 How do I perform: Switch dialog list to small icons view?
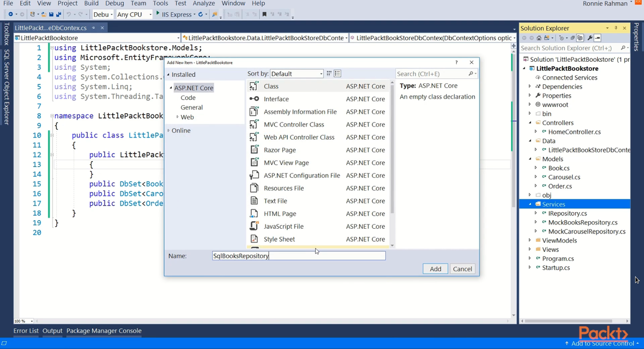(x=330, y=74)
